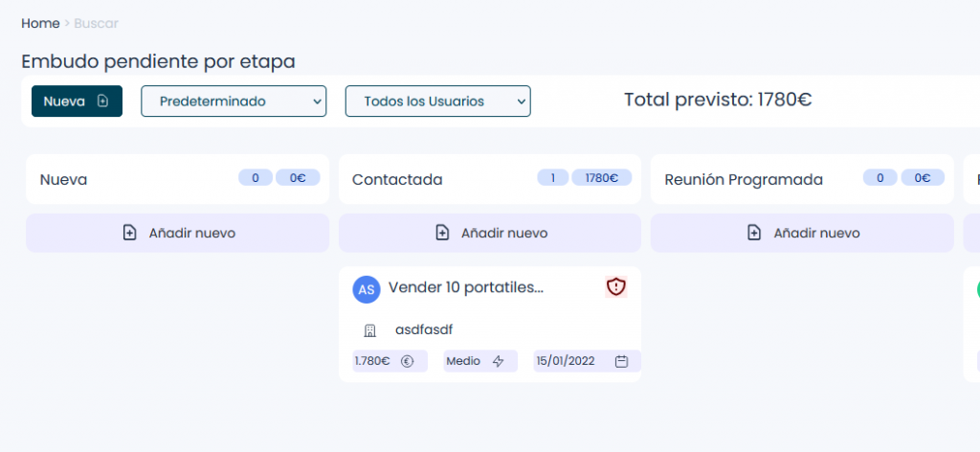
Task: Click the plus-document icon in Nueva button
Action: click(103, 102)
